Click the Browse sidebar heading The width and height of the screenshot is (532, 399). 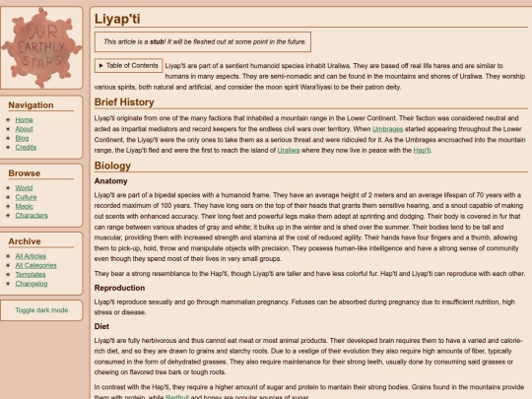(24, 173)
